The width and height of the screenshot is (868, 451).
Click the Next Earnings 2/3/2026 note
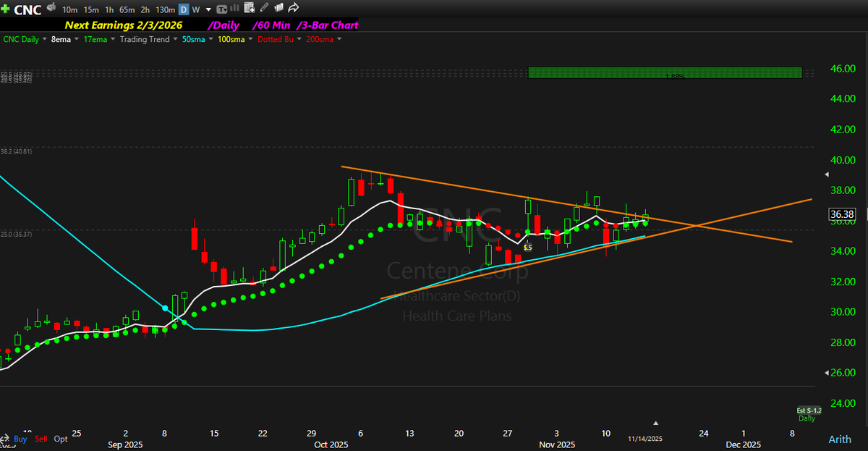pyautogui.click(x=124, y=25)
